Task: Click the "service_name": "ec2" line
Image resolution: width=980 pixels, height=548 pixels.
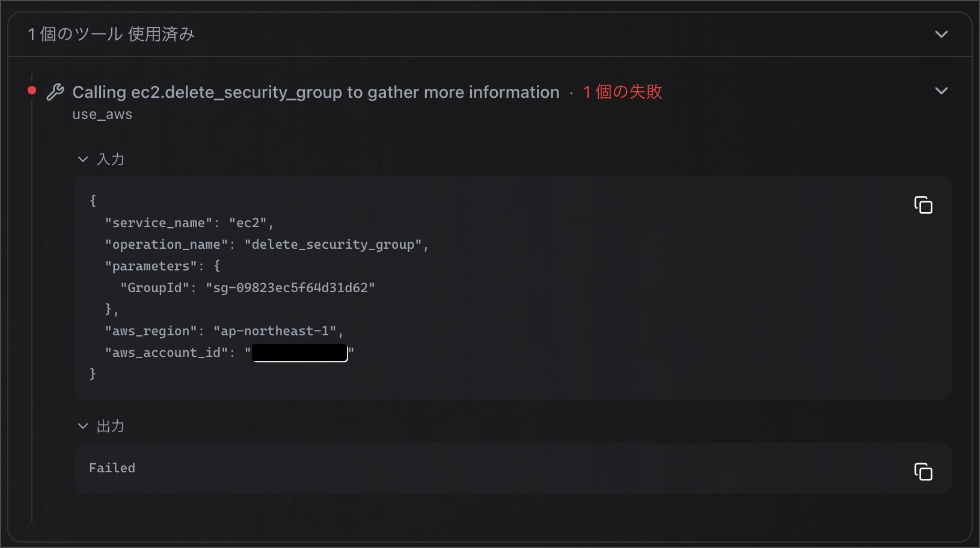Action: pos(189,223)
